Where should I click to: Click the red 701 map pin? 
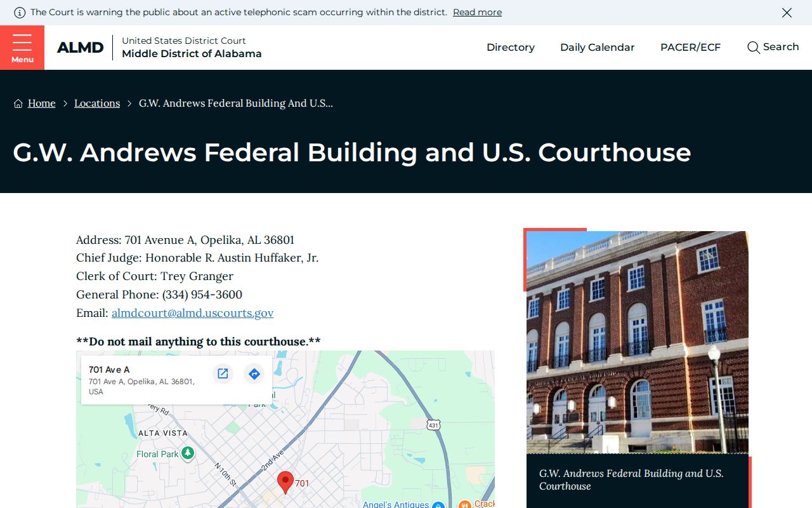click(285, 483)
